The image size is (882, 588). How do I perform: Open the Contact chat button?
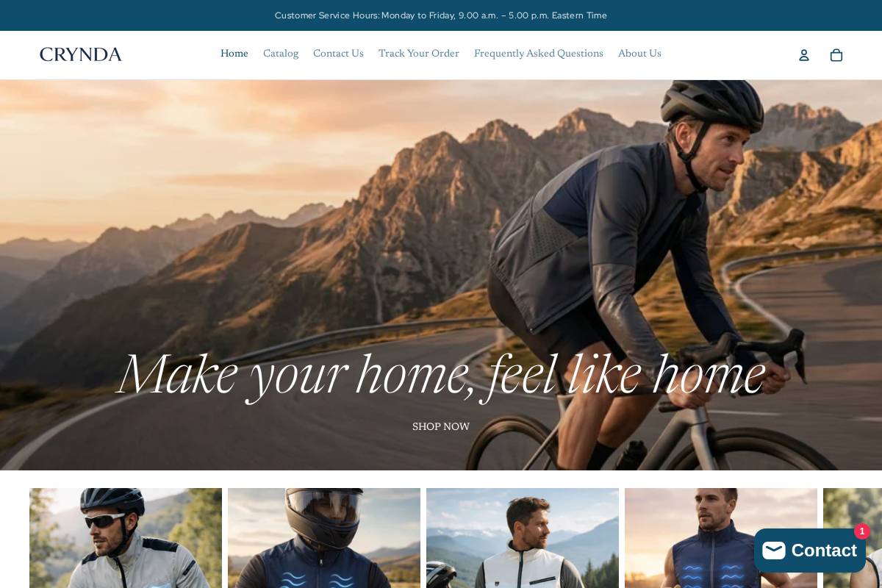(x=810, y=551)
